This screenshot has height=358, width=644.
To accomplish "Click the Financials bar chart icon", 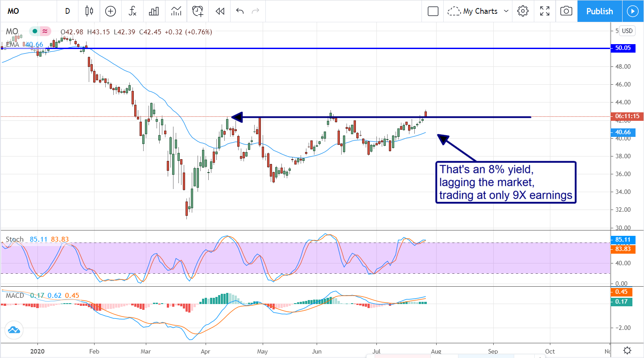I will (154, 11).
